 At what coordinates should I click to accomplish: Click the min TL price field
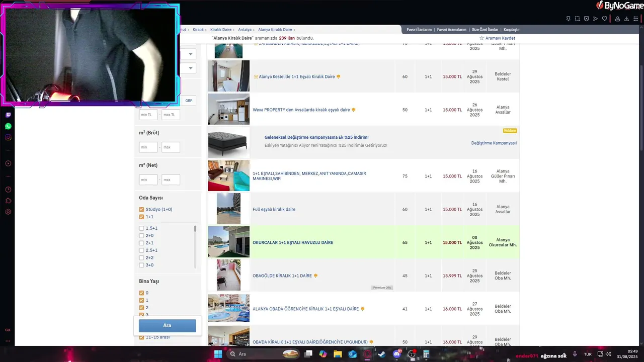coord(148,115)
